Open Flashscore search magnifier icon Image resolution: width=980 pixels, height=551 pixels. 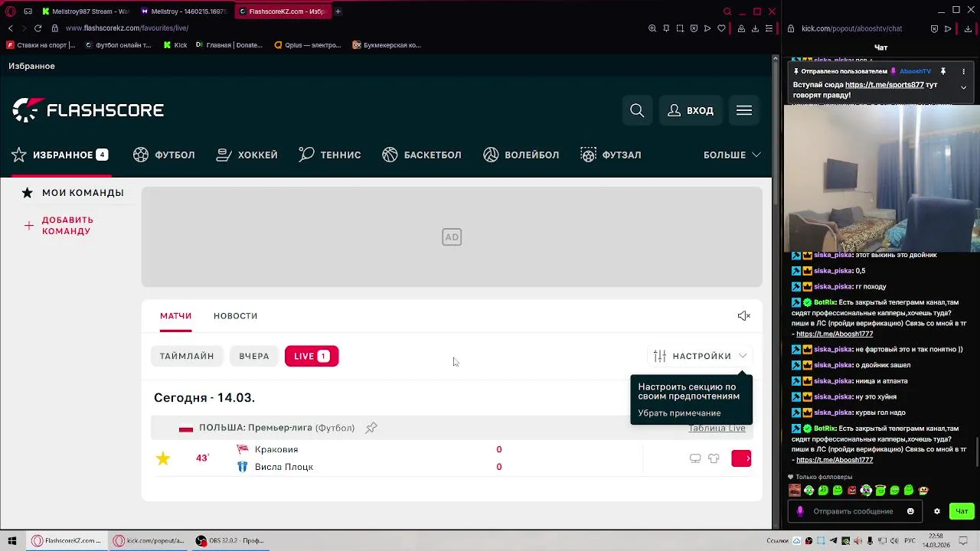tap(637, 110)
